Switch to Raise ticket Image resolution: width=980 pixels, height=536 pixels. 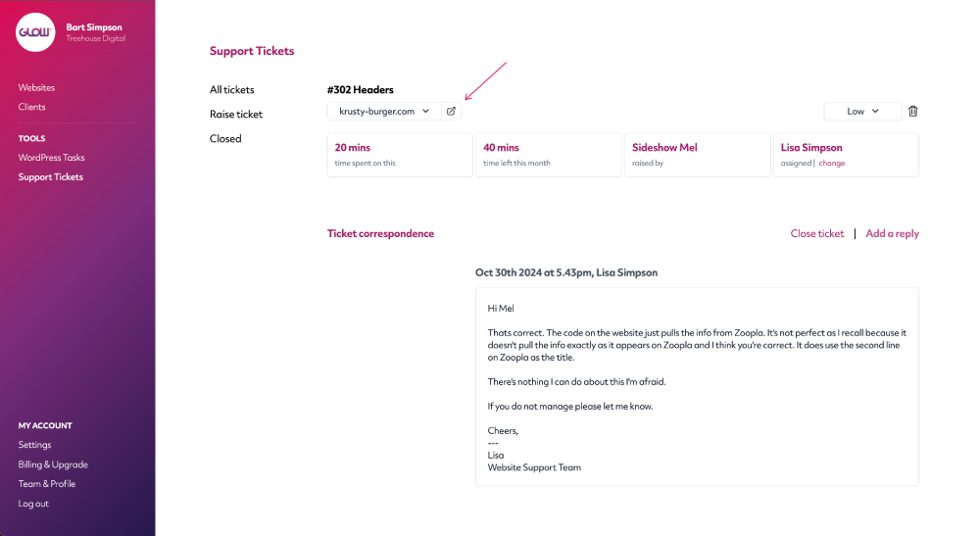pos(236,115)
